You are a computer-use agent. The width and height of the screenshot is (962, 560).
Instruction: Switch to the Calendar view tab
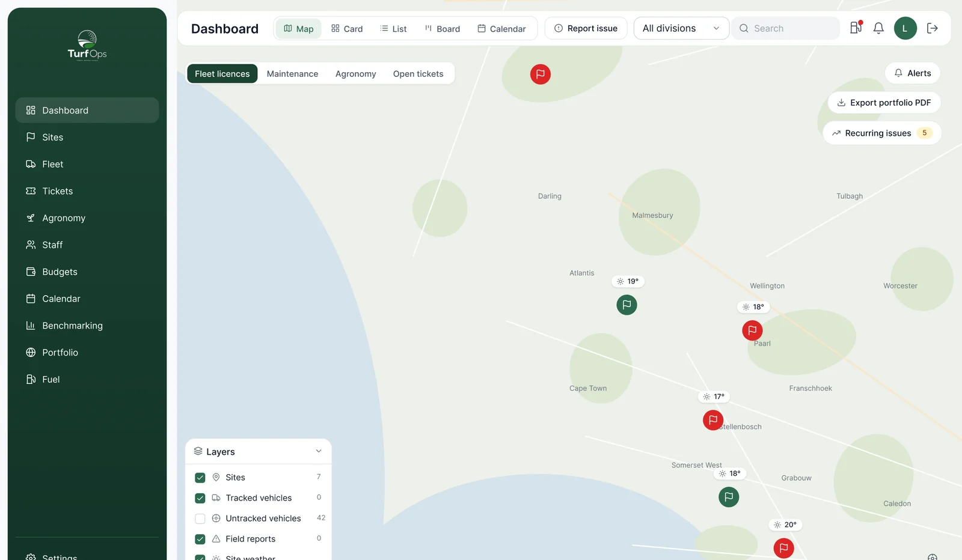click(501, 29)
